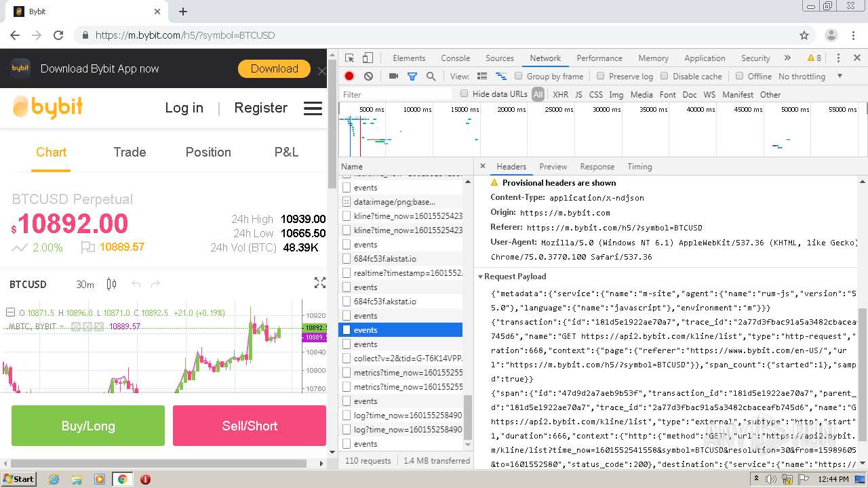Open the candlestick chart style selector
The height and width of the screenshot is (488, 868).
pyautogui.click(x=112, y=284)
